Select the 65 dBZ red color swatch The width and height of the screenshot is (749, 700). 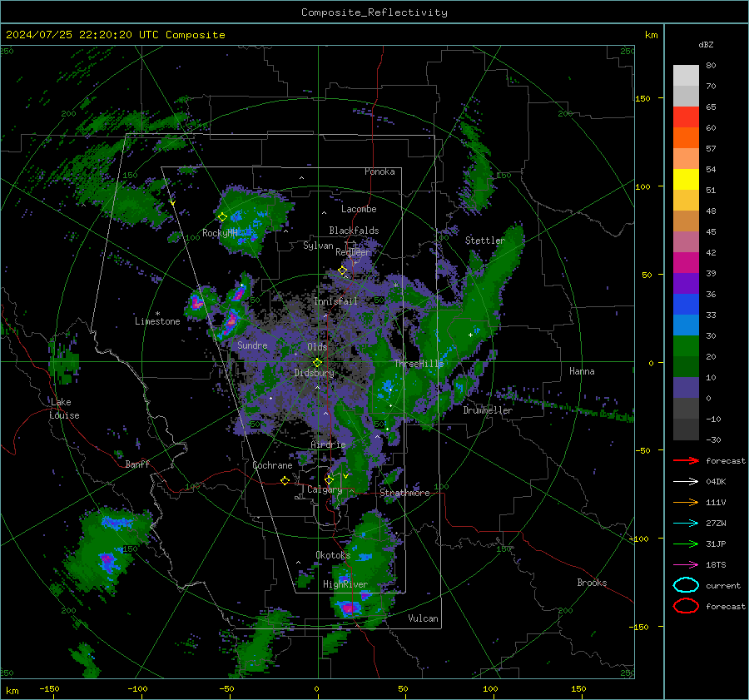tap(686, 117)
